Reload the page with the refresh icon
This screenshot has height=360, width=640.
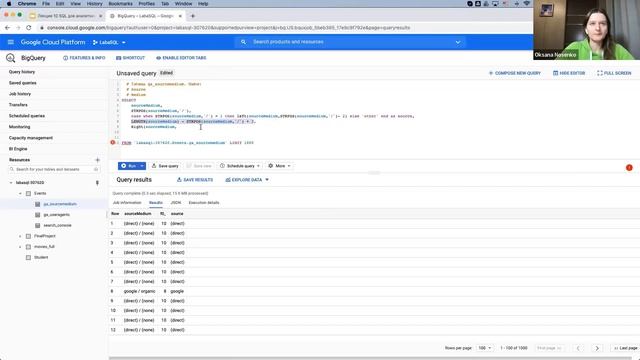[x=29, y=28]
